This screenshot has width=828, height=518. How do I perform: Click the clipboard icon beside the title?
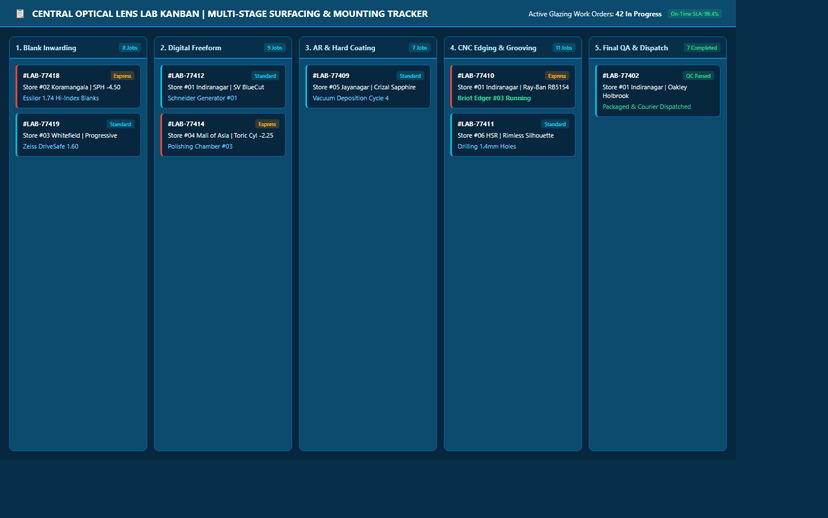coord(20,14)
